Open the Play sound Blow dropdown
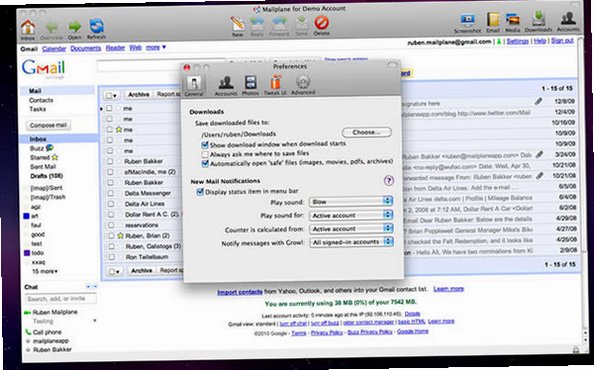Screen dimensions: 594x370 click(351, 201)
